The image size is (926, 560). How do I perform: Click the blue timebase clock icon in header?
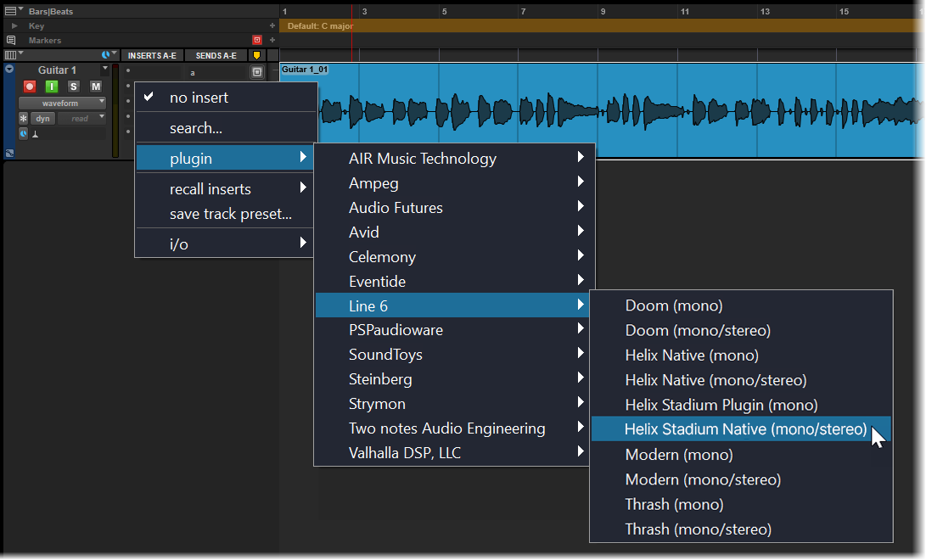click(106, 55)
